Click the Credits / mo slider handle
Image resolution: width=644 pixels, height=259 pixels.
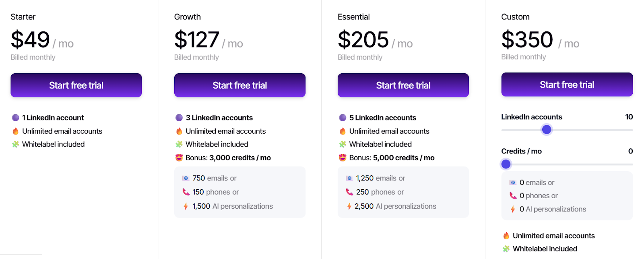click(506, 164)
